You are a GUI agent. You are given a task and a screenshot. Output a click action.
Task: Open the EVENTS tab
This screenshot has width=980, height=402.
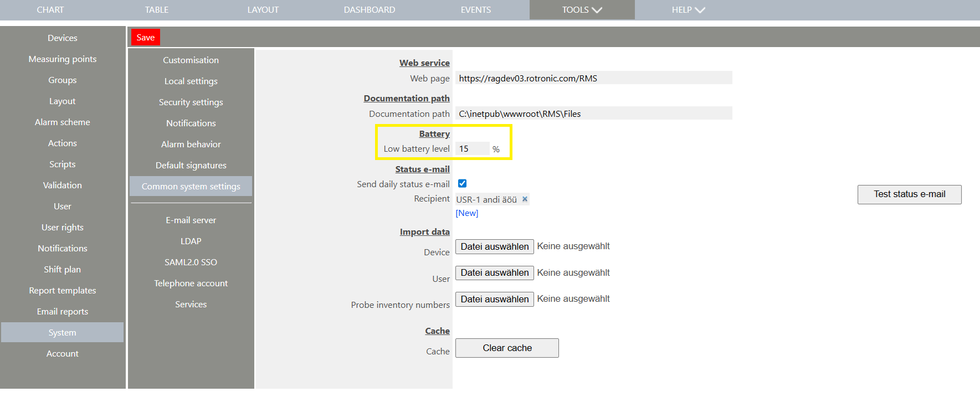(x=476, y=10)
